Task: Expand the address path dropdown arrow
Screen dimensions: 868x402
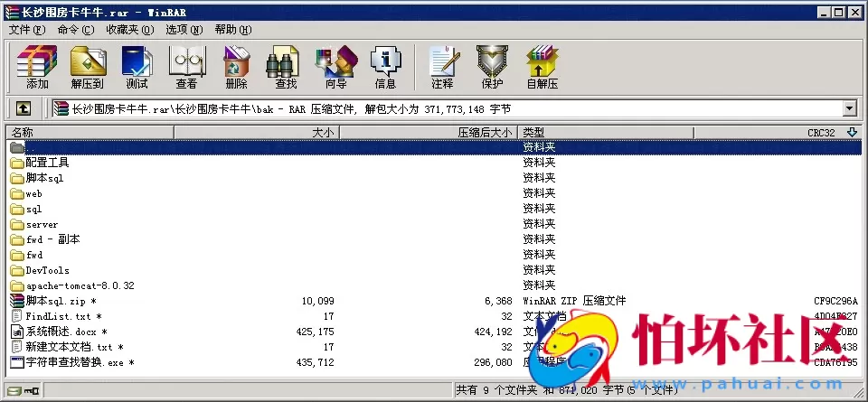Action: [x=850, y=109]
